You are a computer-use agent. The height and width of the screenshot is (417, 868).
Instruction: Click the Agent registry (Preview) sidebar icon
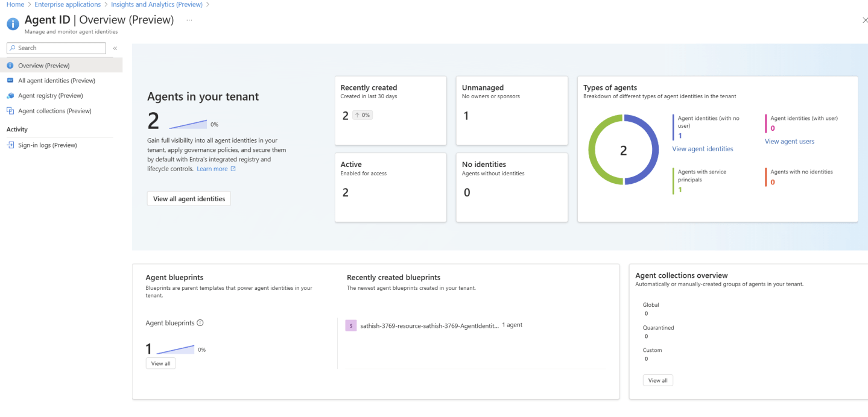(10, 95)
